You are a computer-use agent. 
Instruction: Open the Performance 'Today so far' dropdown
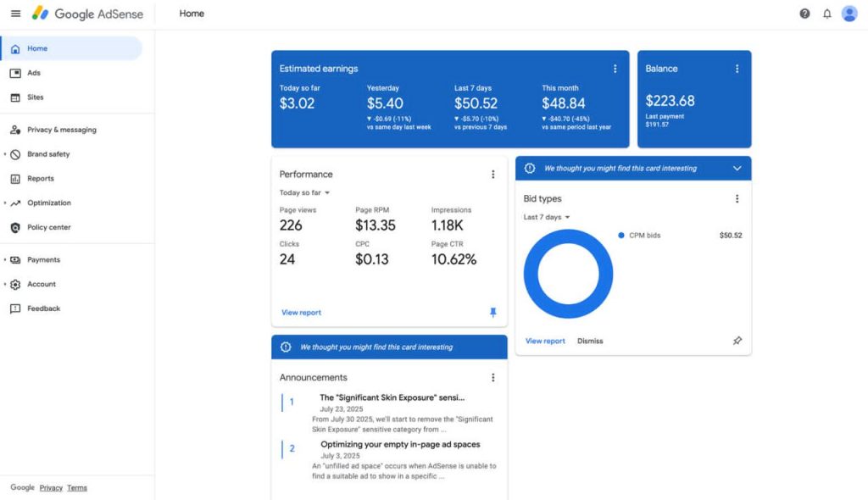coord(304,193)
